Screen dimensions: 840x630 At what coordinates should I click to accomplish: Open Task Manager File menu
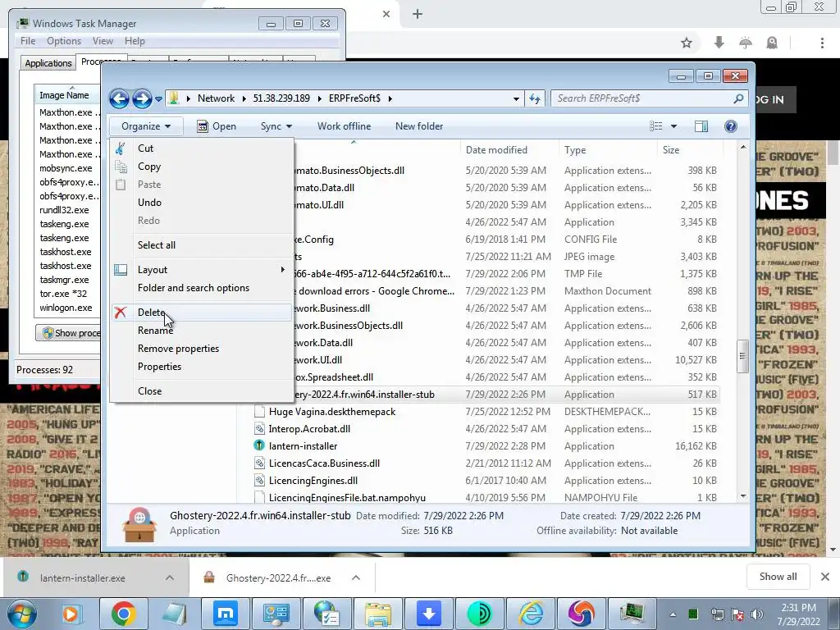pyautogui.click(x=28, y=41)
